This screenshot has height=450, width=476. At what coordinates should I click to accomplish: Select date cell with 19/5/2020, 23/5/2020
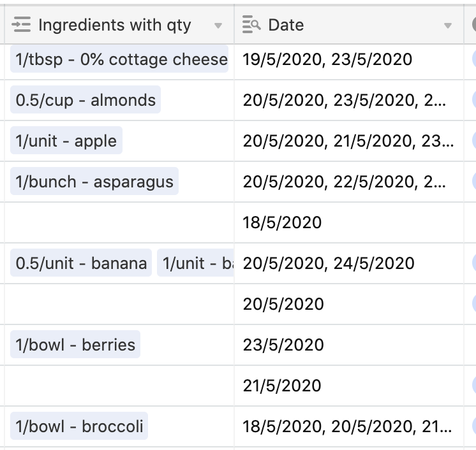[x=349, y=59]
